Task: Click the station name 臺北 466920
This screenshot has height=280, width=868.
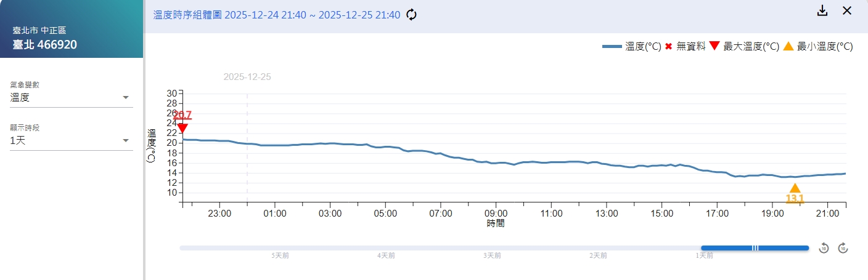Action: (x=45, y=44)
